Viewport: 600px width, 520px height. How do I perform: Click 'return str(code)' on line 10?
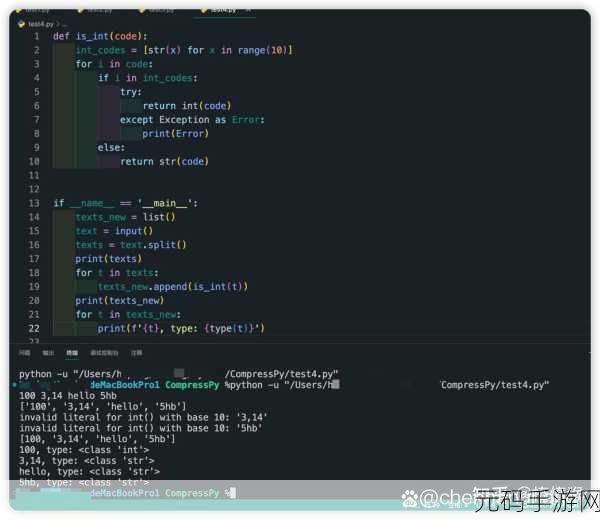click(x=165, y=161)
